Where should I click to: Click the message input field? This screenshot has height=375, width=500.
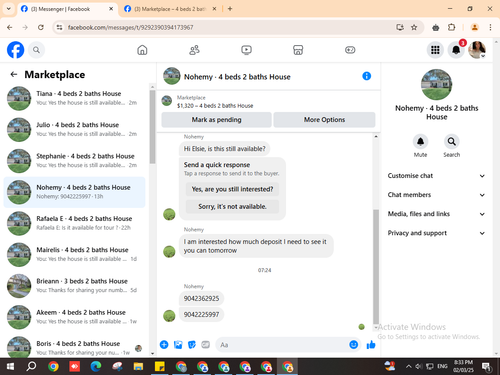[282, 345]
